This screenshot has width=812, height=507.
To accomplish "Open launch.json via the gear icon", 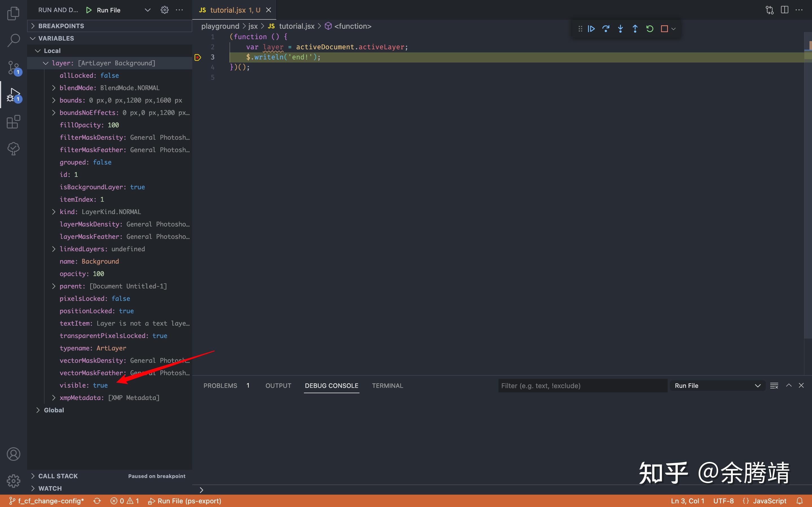I will point(164,10).
